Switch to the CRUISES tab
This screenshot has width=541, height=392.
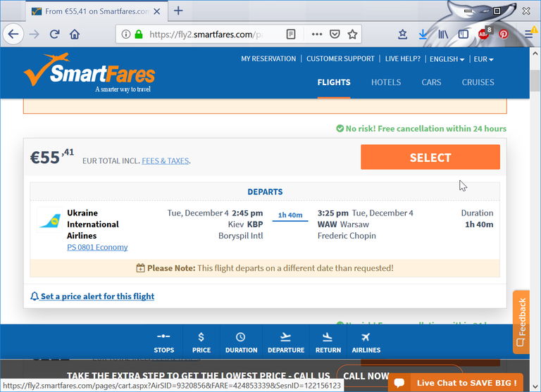(x=478, y=82)
